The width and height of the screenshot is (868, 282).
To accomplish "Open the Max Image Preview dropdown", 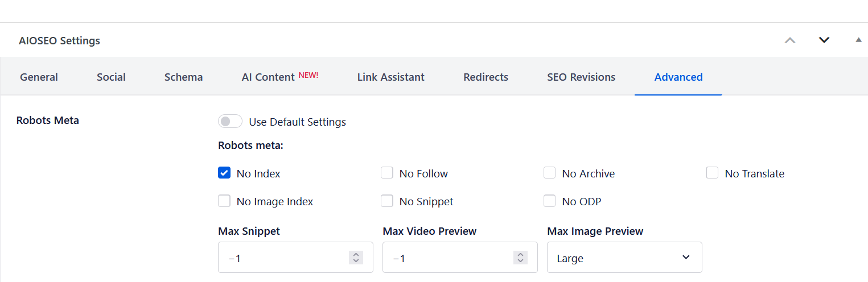I will (624, 258).
